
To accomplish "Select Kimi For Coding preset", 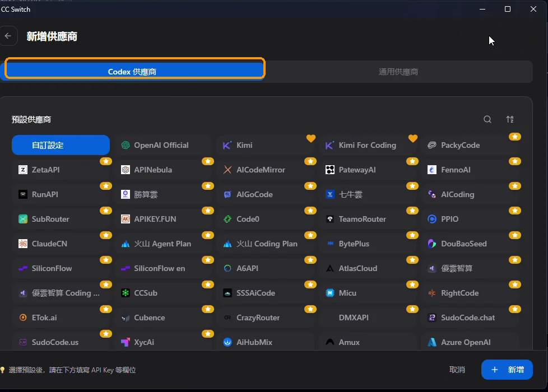I will pyautogui.click(x=368, y=145).
